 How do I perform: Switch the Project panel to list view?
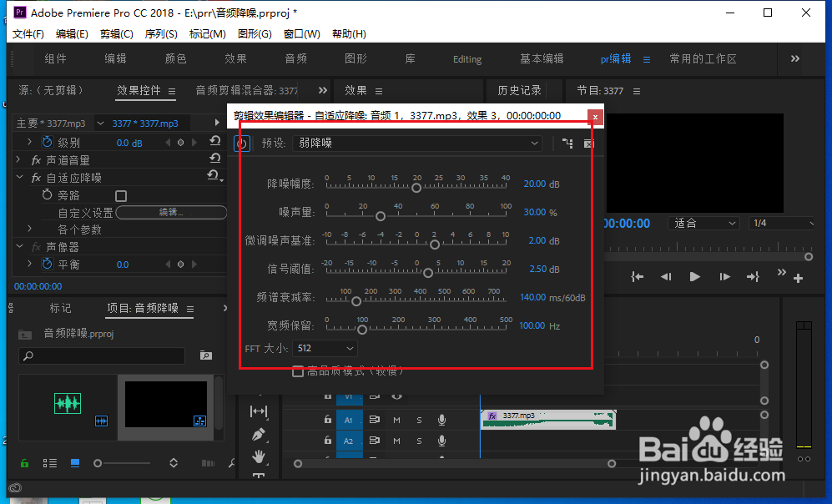[50, 463]
